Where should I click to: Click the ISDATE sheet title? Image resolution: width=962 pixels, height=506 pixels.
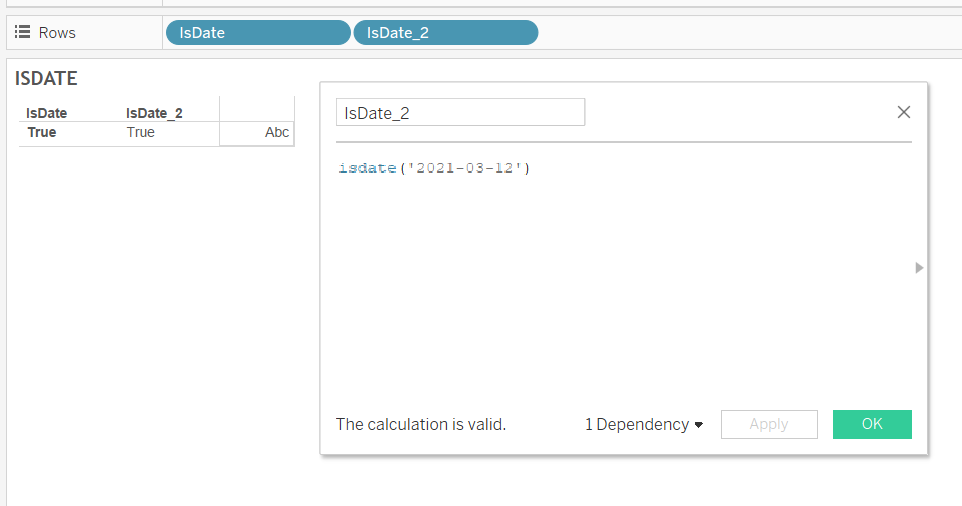pyautogui.click(x=46, y=79)
